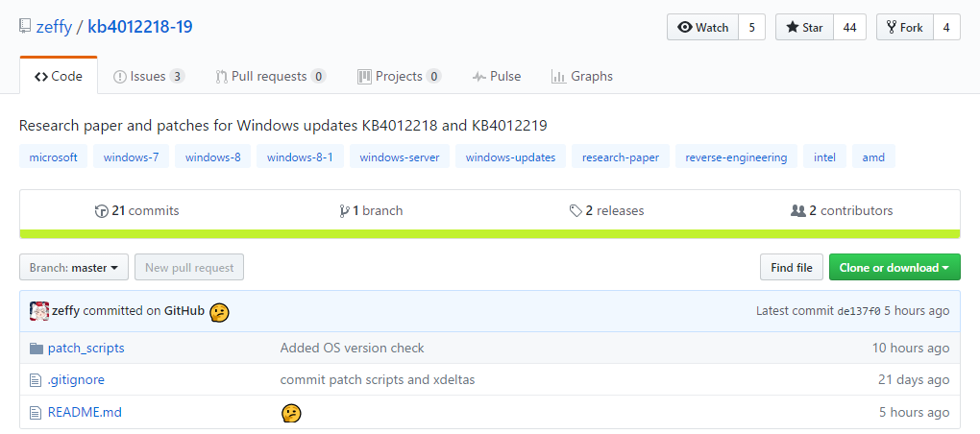
Task: Open the Pulse tab
Action: [497, 76]
